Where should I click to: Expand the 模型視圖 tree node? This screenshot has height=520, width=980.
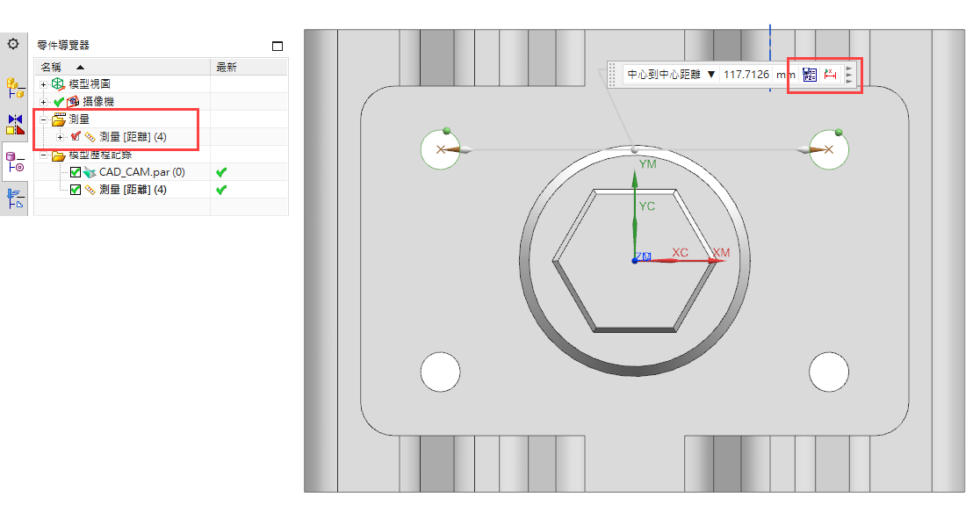click(x=43, y=84)
